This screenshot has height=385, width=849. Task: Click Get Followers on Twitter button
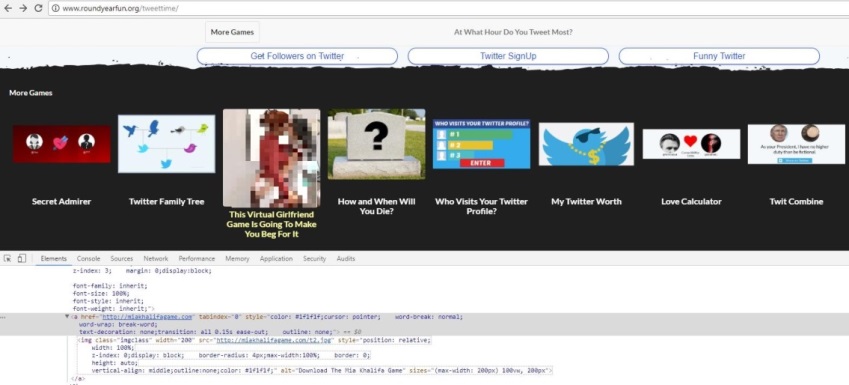point(297,56)
